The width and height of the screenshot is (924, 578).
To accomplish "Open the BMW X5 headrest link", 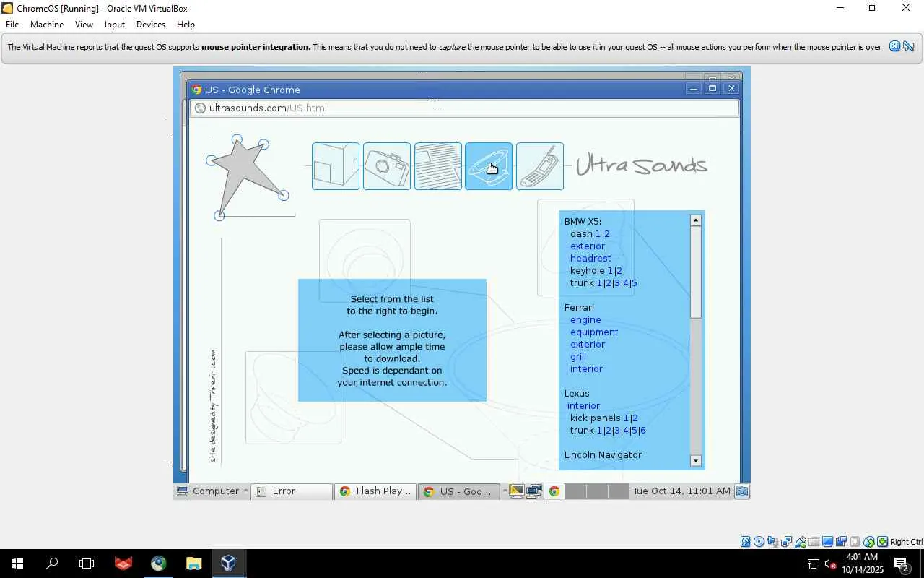I will tap(590, 259).
